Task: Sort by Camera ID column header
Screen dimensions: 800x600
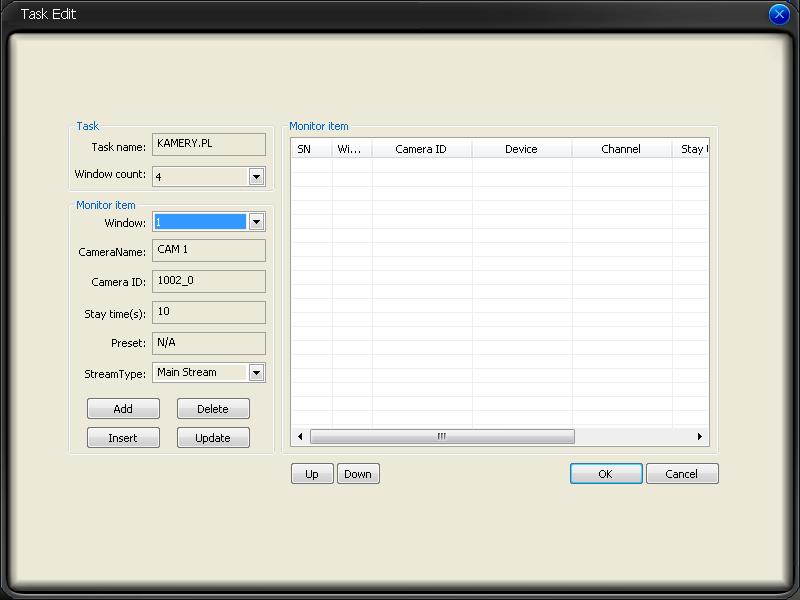Action: coord(421,149)
